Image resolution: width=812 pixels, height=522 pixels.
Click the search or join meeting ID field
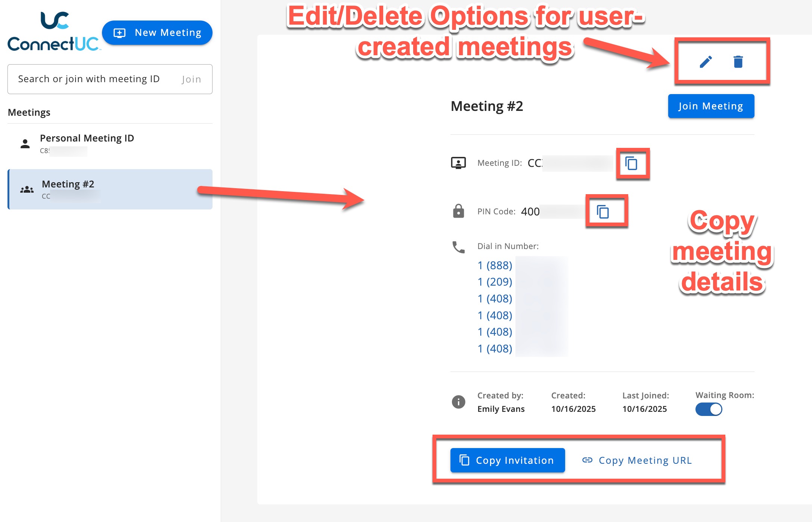[x=90, y=79]
